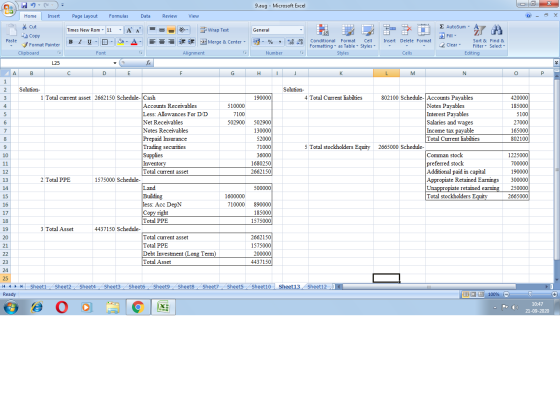Cut the selected cells
Viewport: 560px width, 417px height.
point(29,27)
